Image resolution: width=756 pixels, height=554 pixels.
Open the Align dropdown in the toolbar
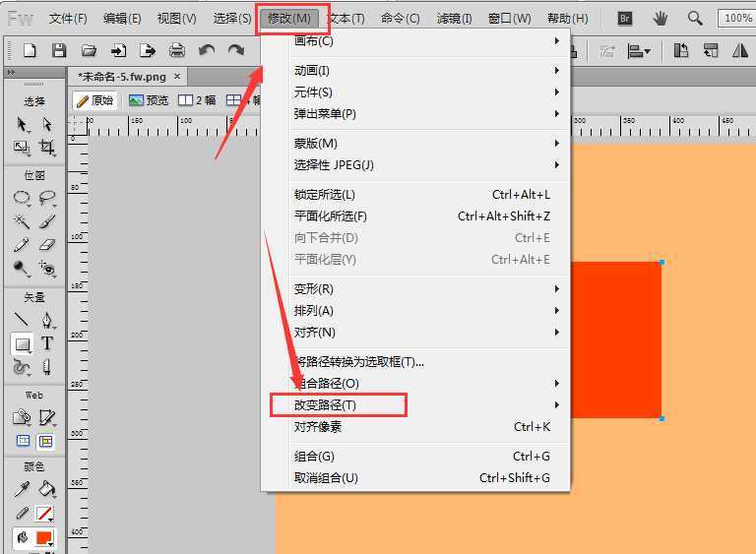tap(640, 51)
